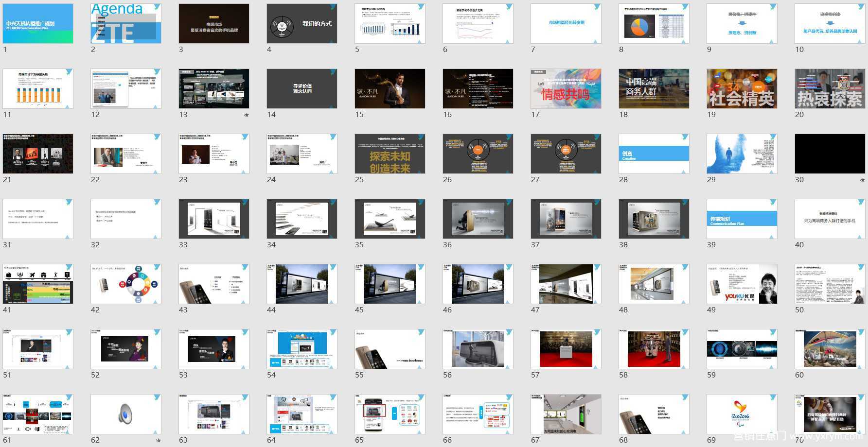Select slide 57 red carpet display thumbnail
868x447 pixels.
point(566,349)
